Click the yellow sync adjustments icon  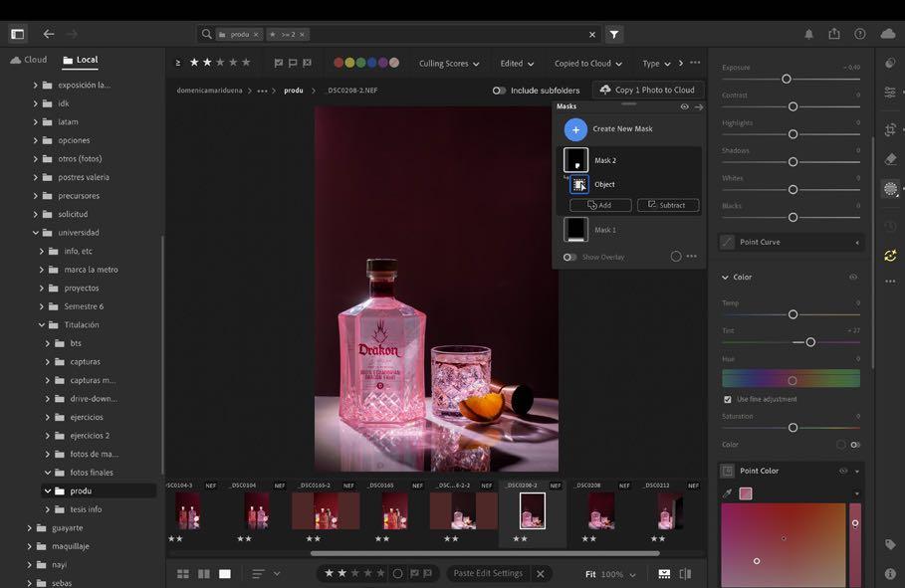(891, 255)
